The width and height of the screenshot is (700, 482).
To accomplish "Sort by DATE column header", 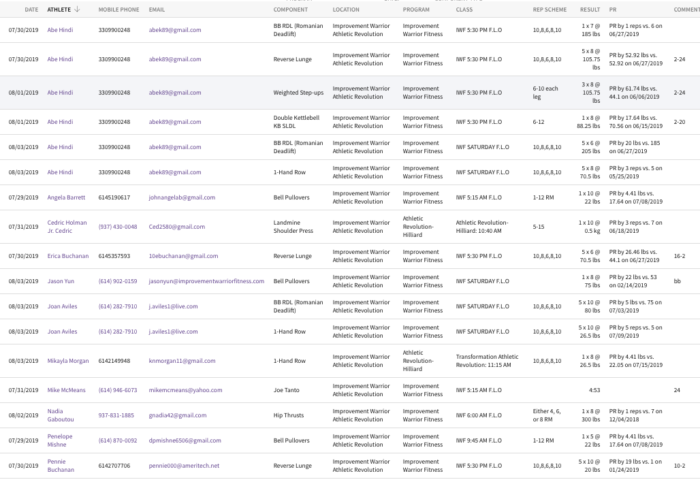I will (31, 9).
